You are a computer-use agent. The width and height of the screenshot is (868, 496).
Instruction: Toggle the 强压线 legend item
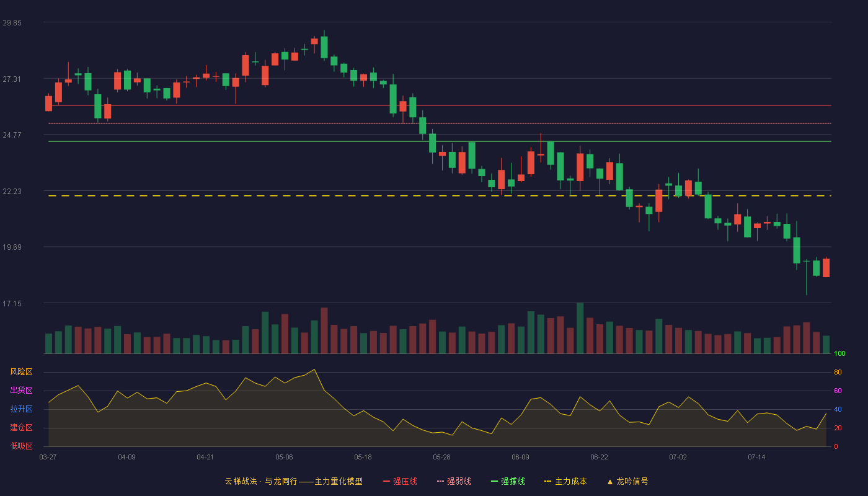click(400, 481)
